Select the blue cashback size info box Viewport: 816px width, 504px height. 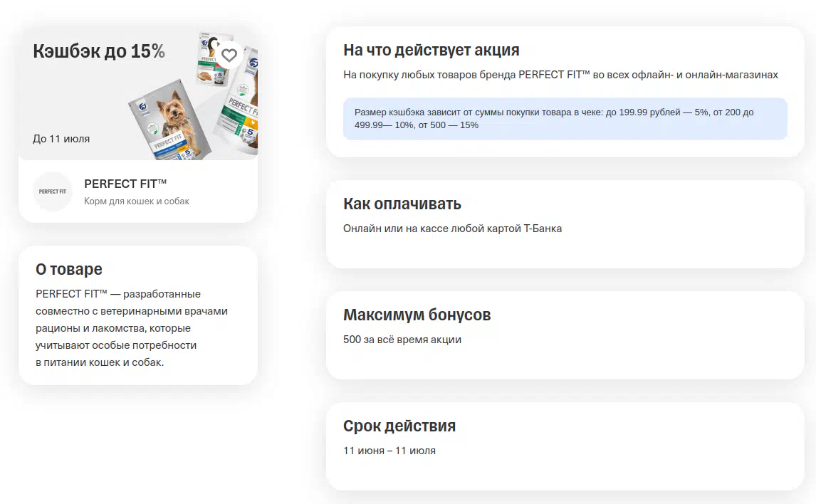(565, 119)
